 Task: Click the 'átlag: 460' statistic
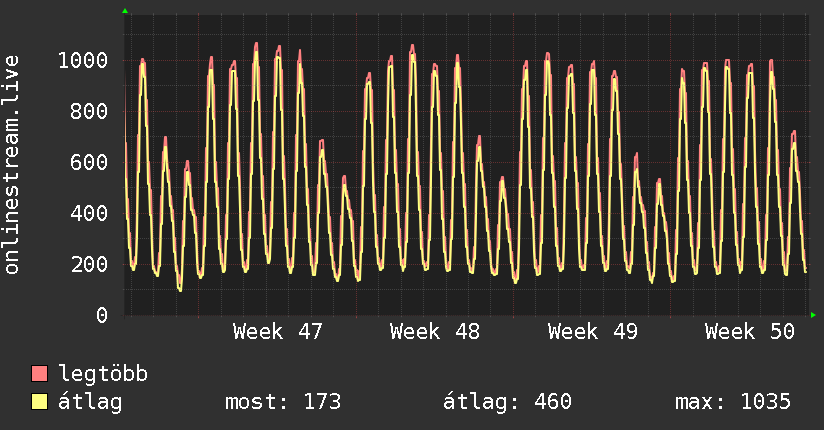point(507,402)
